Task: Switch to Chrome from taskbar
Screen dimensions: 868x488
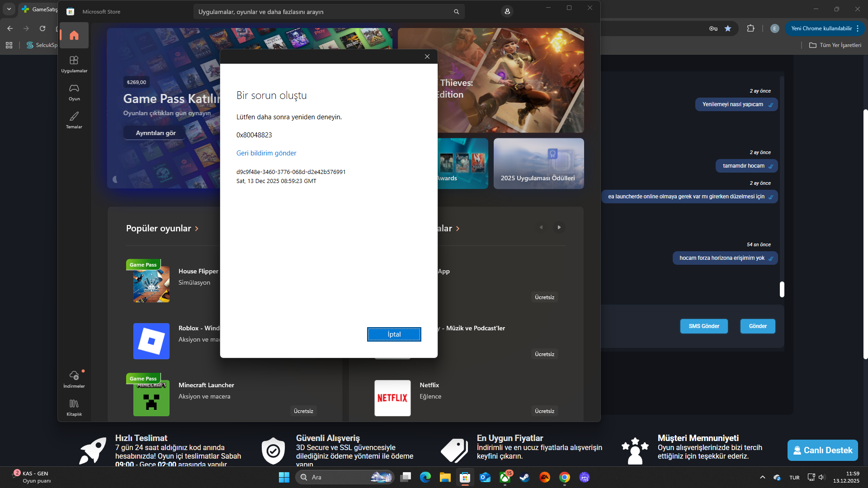Action: [565, 477]
